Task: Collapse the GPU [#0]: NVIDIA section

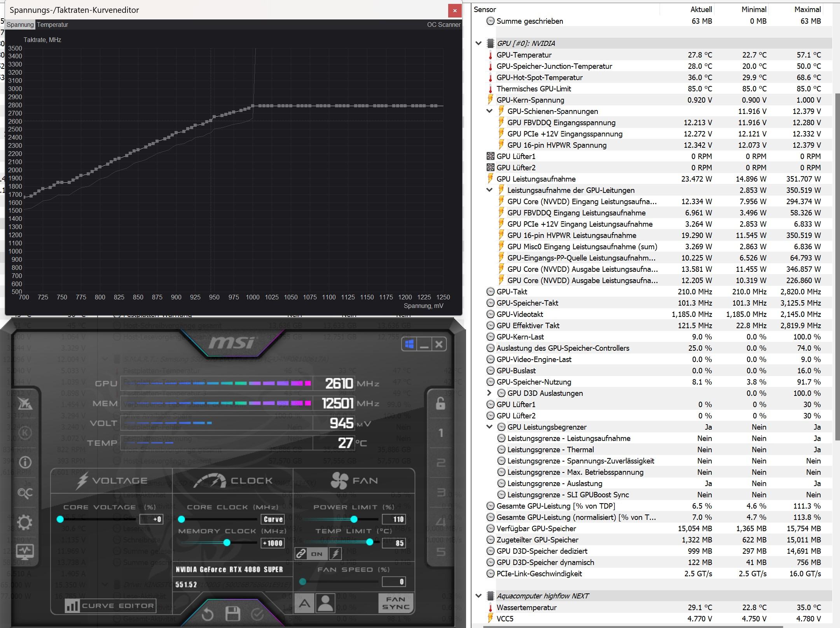Action: [x=479, y=43]
